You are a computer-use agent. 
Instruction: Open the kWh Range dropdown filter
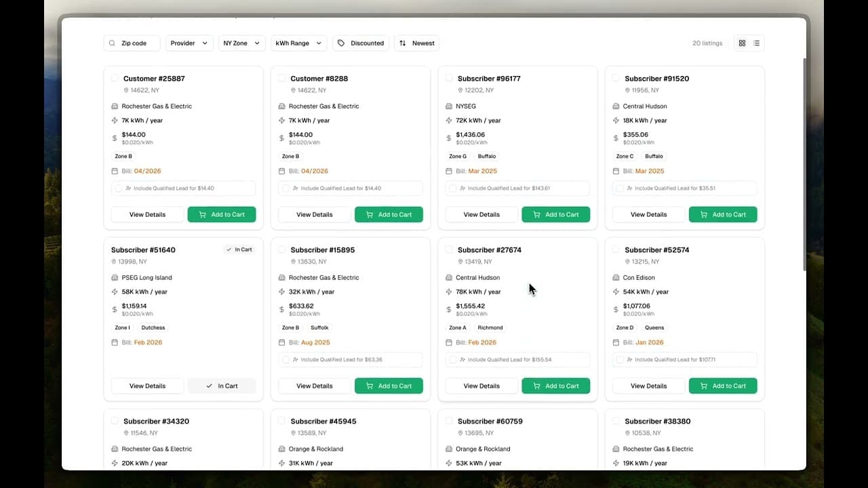tap(299, 43)
